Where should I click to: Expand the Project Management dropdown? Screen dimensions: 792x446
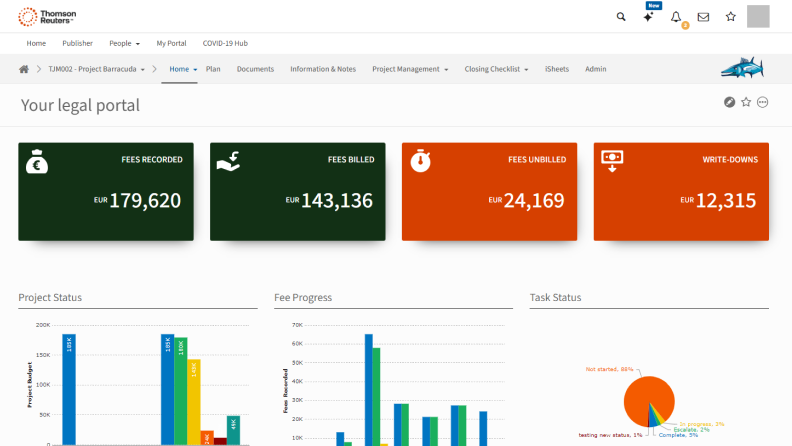410,69
